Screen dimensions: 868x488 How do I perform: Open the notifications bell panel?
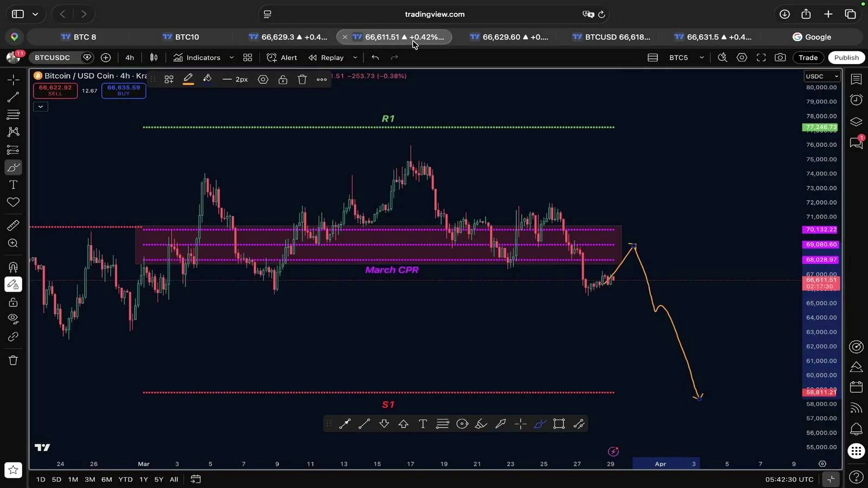856,429
